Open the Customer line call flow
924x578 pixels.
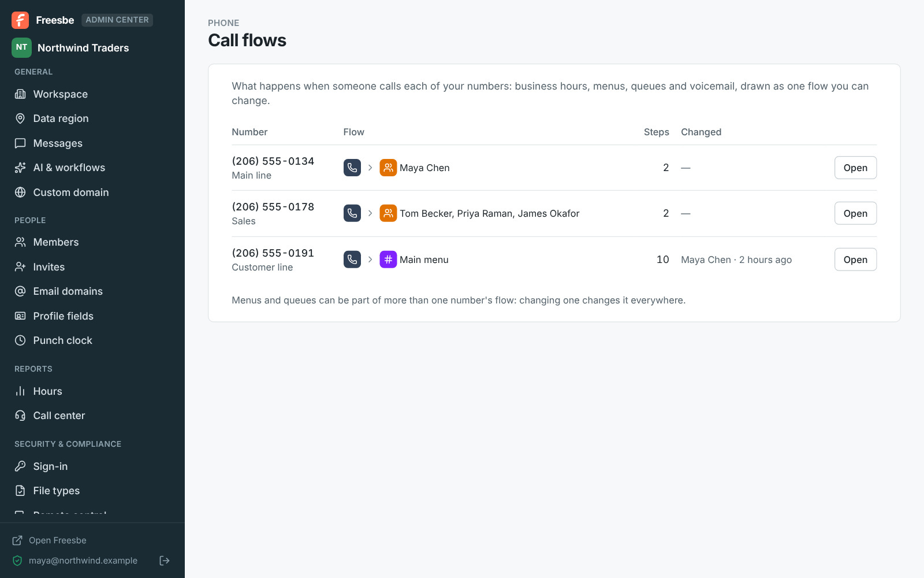pyautogui.click(x=855, y=260)
